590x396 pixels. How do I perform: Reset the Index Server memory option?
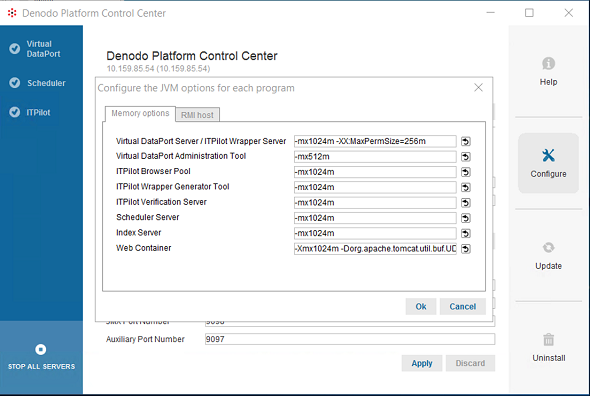pos(466,233)
